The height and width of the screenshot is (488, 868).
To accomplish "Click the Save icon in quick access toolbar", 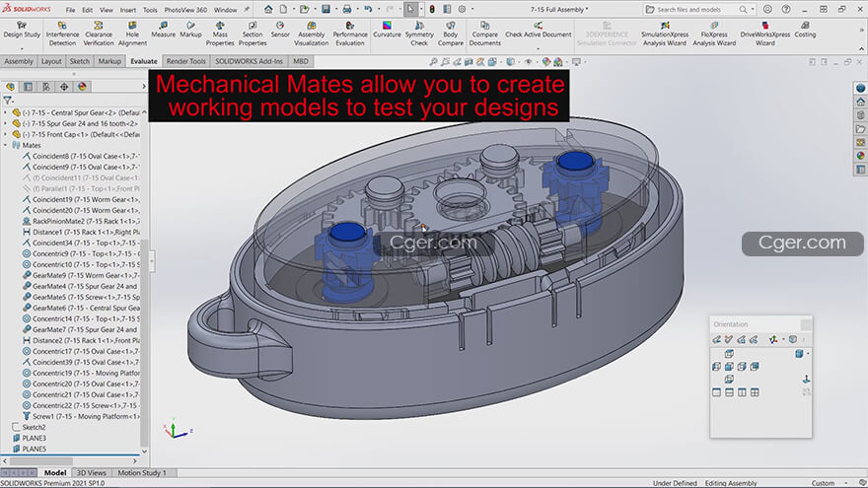I will (326, 10).
